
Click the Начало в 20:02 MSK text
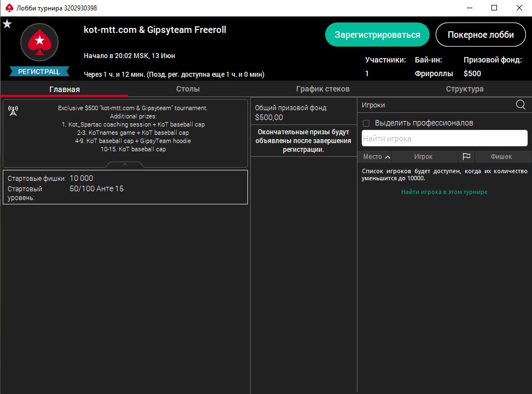coord(129,56)
